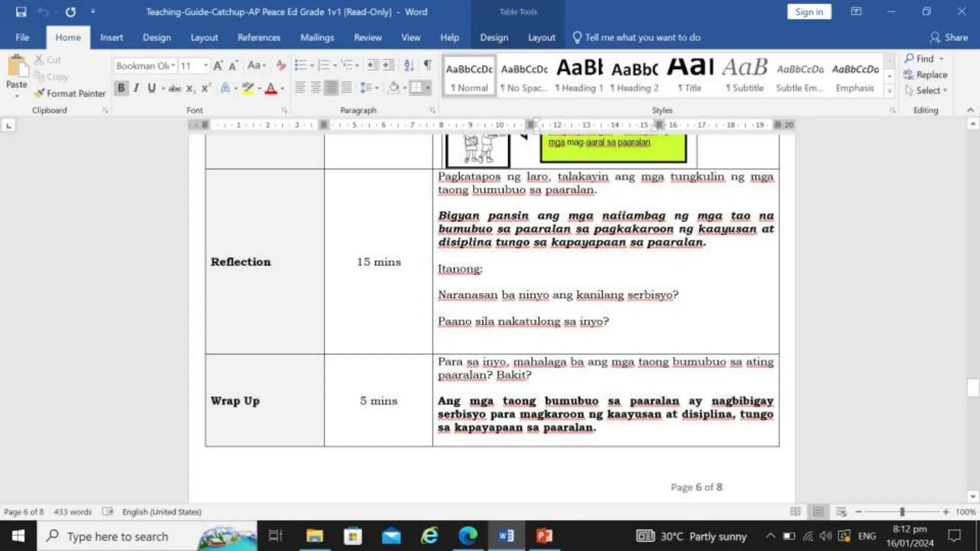This screenshot has height=551, width=980.
Task: Show paragraph marks with the pilcrow icon
Action: (428, 65)
